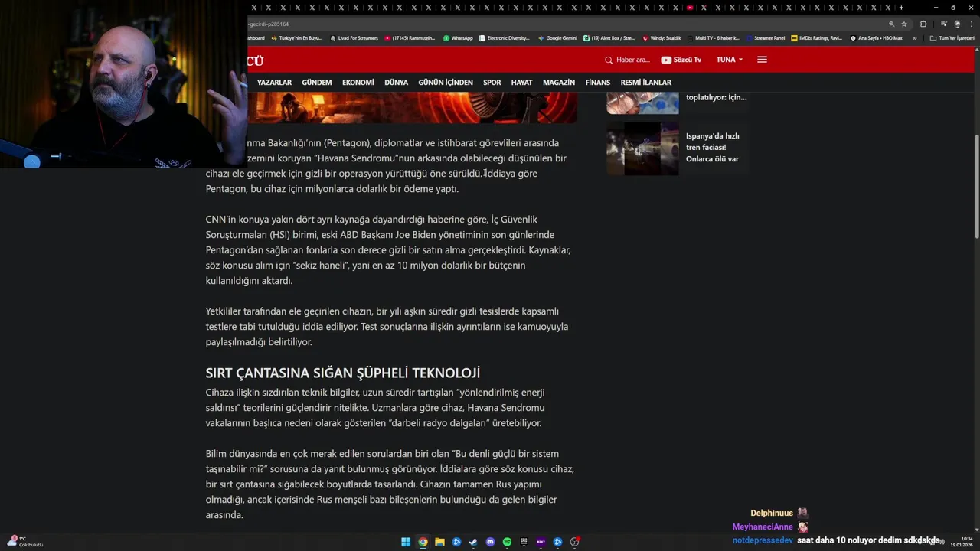Open the hamburger menu on Sözcü
This screenshot has width=980, height=551.
pos(762,60)
